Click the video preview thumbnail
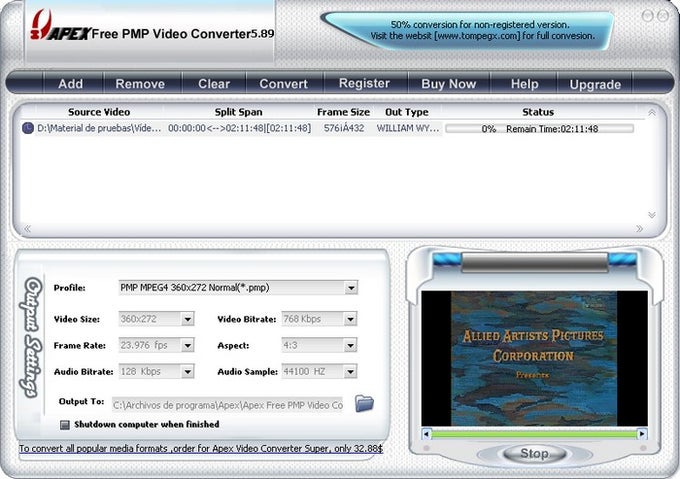Viewport: 680px width, 479px height. pyautogui.click(x=534, y=358)
